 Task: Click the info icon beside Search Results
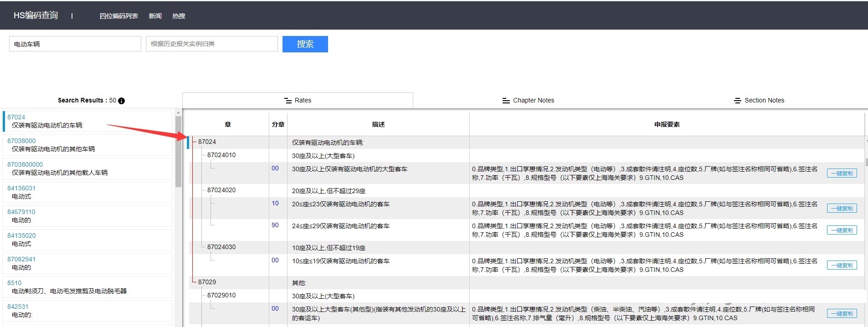coord(122,101)
